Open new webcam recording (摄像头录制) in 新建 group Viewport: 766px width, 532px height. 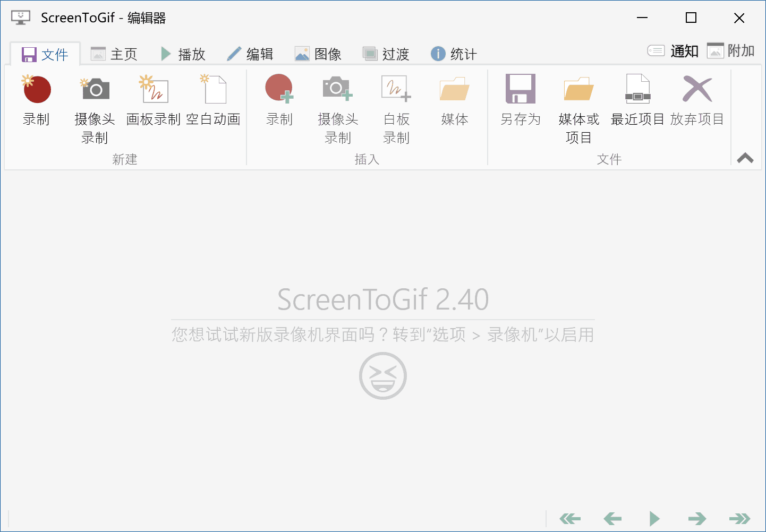95,109
